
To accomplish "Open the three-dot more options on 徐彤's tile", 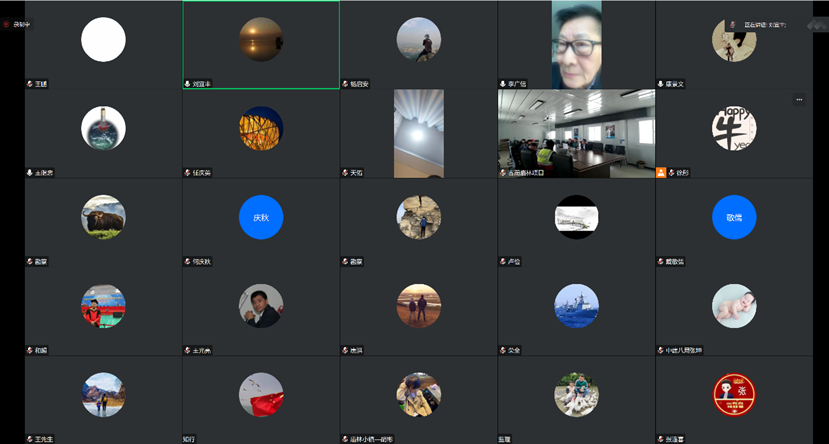I will pyautogui.click(x=799, y=99).
